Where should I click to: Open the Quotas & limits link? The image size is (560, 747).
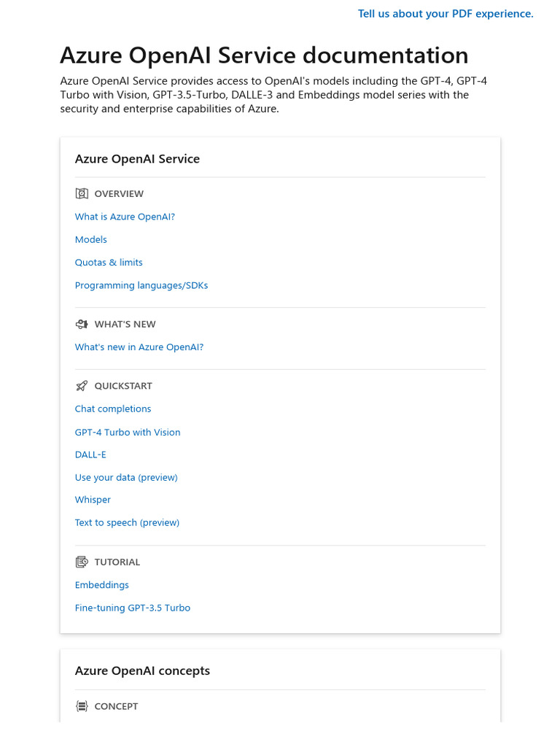coord(109,262)
